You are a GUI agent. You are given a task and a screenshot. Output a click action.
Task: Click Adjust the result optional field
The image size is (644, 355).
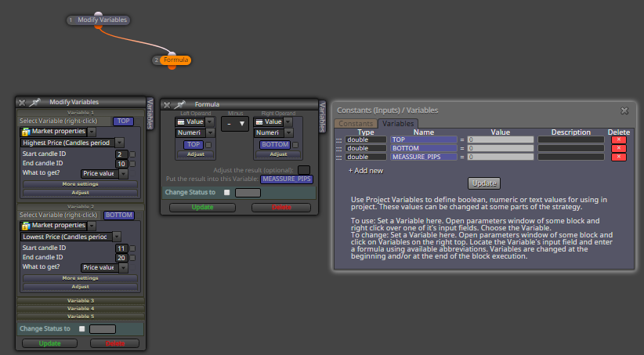[304, 170]
